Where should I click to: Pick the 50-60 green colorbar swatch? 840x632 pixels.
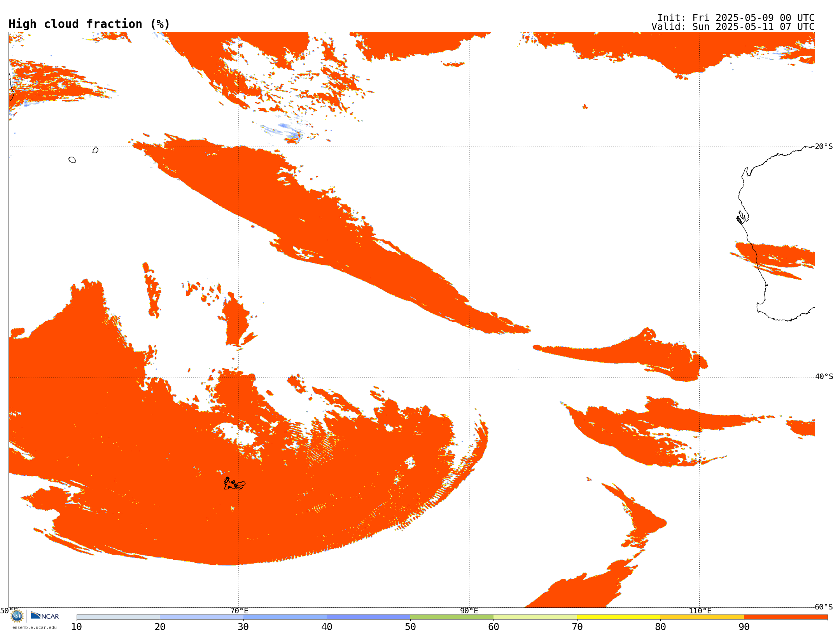click(452, 617)
